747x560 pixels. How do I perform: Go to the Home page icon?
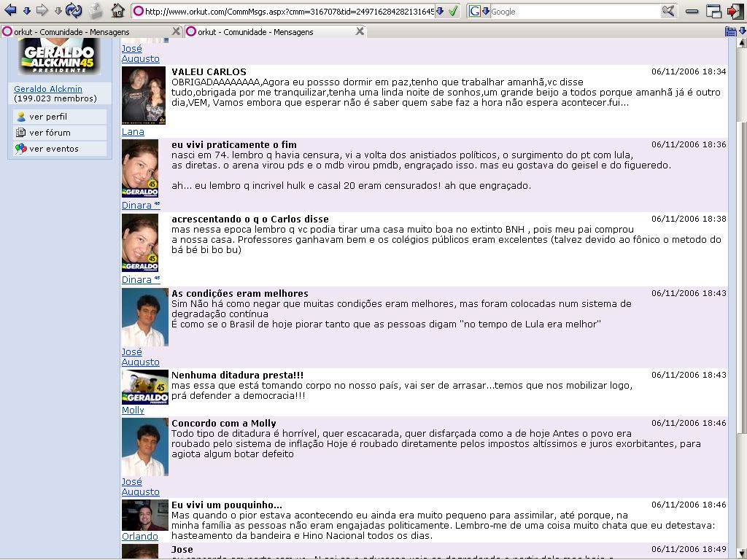click(x=117, y=10)
